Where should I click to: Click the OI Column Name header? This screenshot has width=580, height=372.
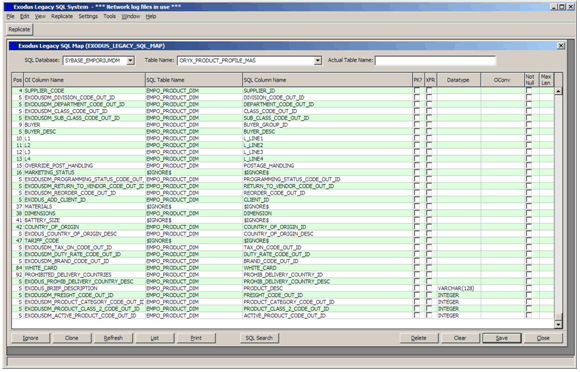tap(84, 80)
